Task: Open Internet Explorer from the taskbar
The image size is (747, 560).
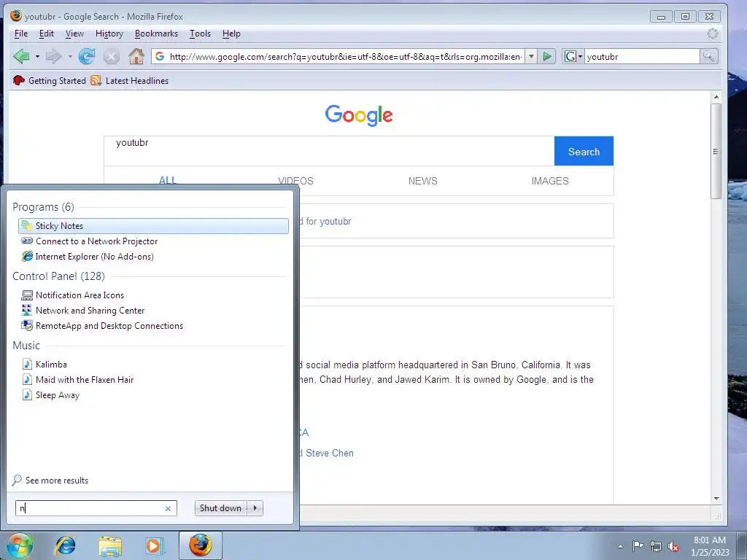Action: click(65, 545)
